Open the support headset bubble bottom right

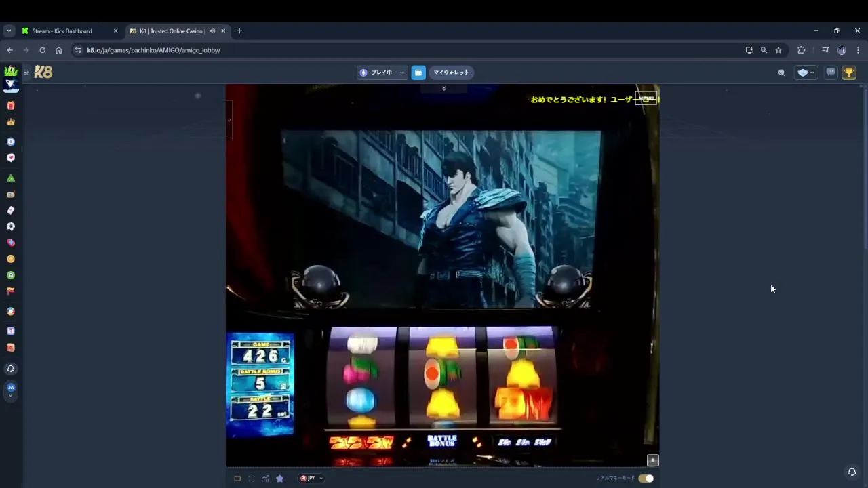[x=852, y=472]
